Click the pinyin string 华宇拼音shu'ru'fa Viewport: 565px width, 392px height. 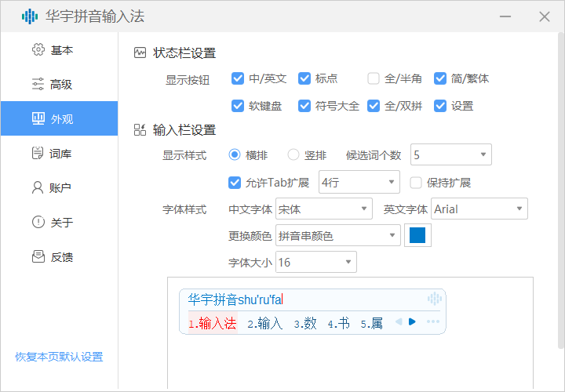click(x=235, y=299)
